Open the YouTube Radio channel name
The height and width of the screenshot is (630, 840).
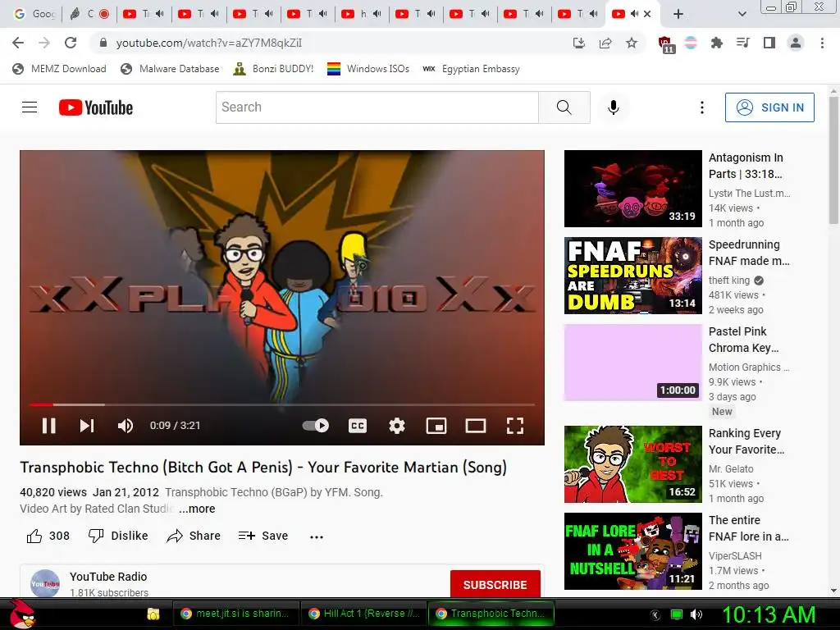(108, 577)
